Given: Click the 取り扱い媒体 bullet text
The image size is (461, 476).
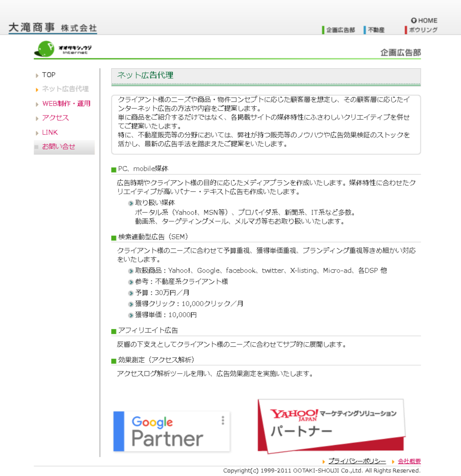Looking at the screenshot, I should 155,202.
